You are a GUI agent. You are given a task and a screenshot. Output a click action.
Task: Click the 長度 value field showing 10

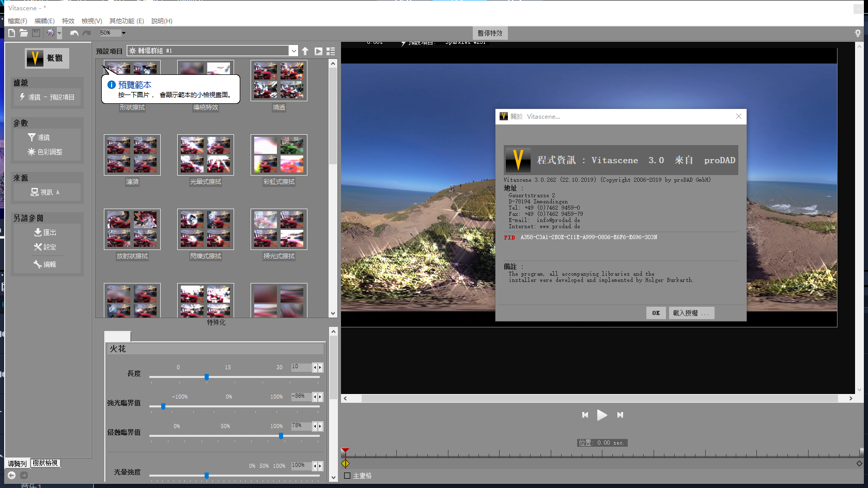301,367
